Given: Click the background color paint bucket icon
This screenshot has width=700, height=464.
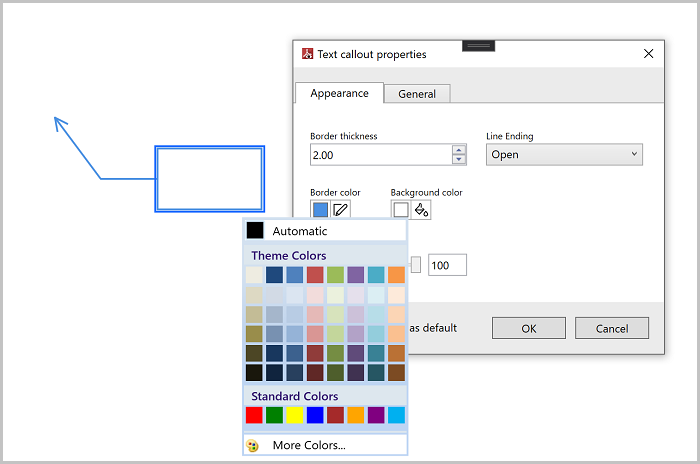Looking at the screenshot, I should pyautogui.click(x=421, y=210).
